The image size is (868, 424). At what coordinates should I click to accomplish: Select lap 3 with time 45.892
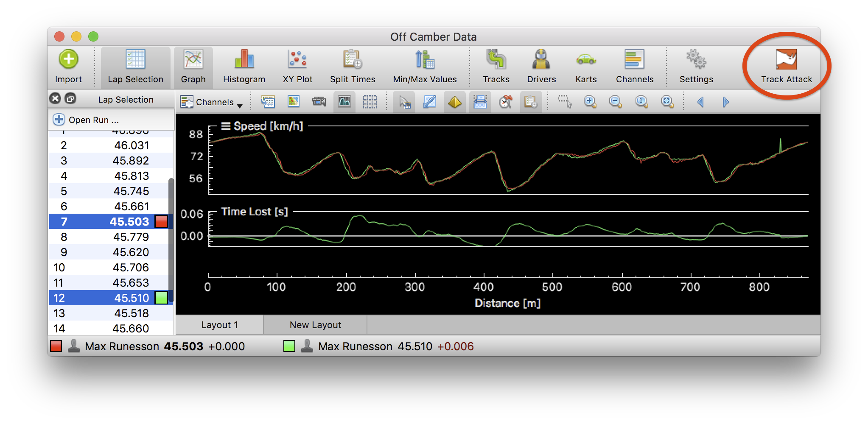tap(109, 161)
